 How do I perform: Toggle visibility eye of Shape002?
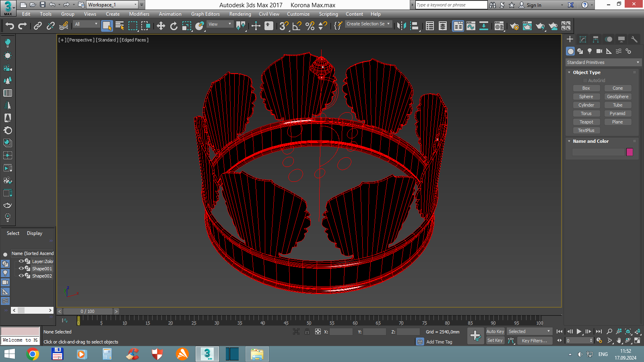21,276
